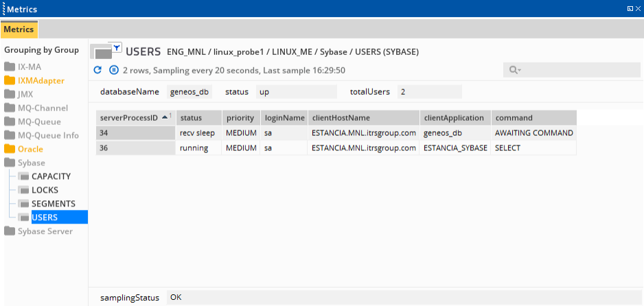Click the 'Grouping by Group' heading

[x=41, y=50]
